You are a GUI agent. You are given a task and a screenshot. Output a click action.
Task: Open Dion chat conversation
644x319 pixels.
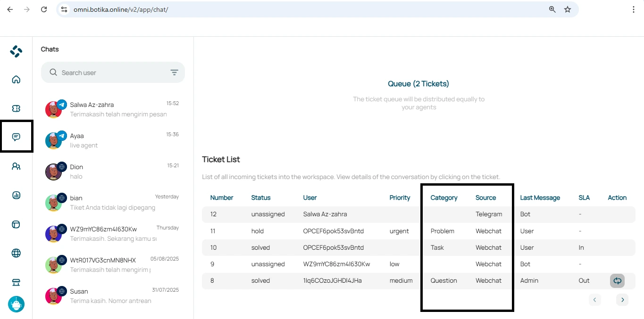(113, 172)
